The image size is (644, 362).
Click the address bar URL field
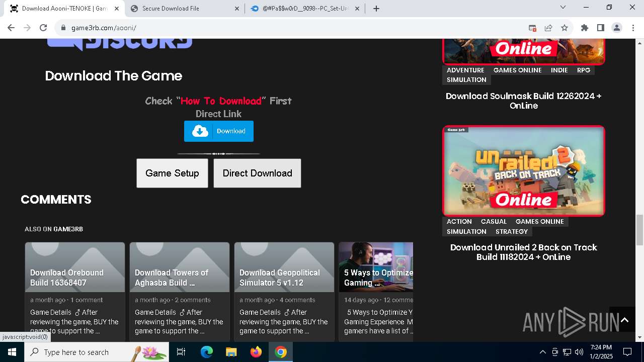point(292,28)
